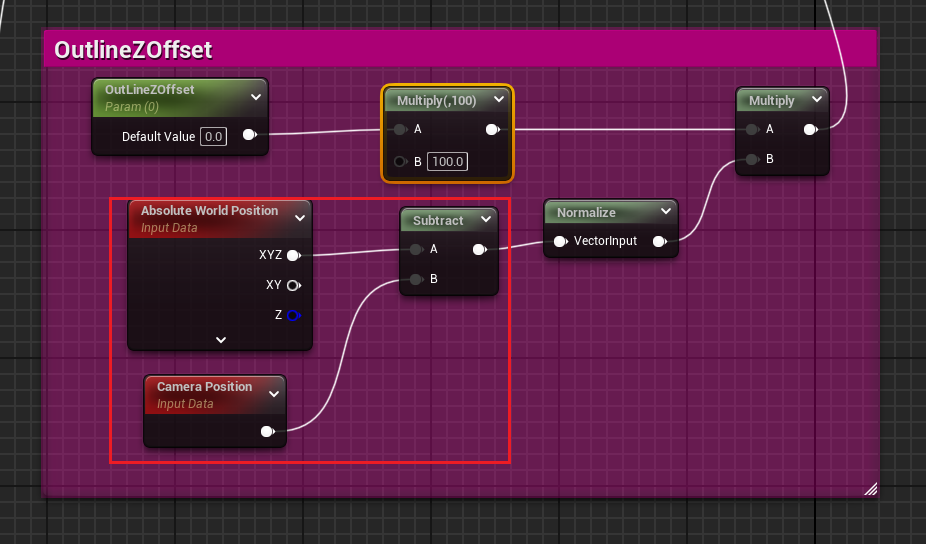This screenshot has width=926, height=544.
Task: Collapse the OutLineZOffset param node chevron
Action: (255, 96)
